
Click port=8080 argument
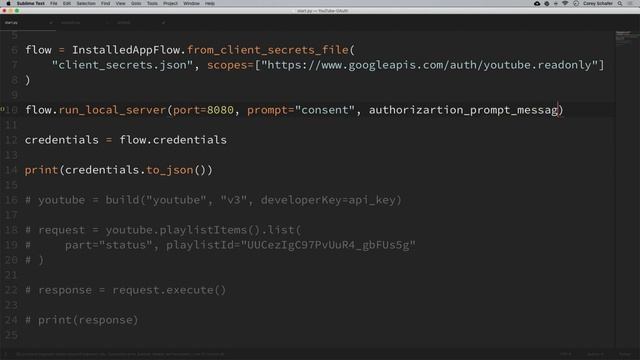(x=203, y=110)
